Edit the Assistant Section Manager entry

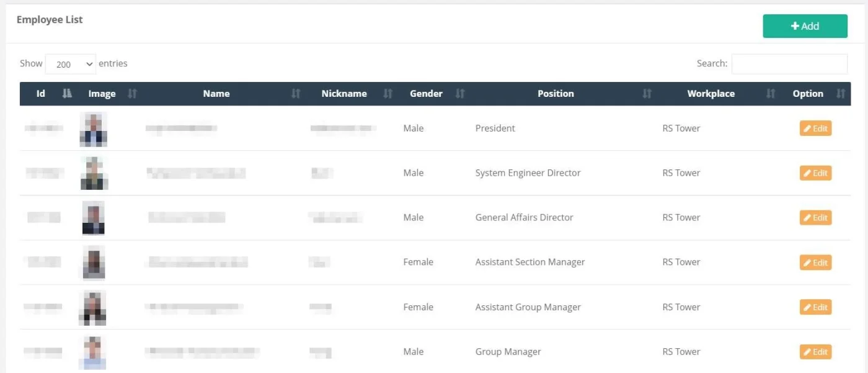[815, 263]
